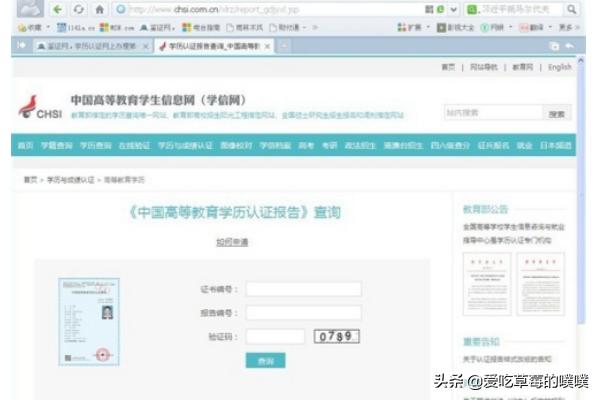Open the right notice document thumbnail
Viewport: 600px width, 400px height.
point(541,284)
